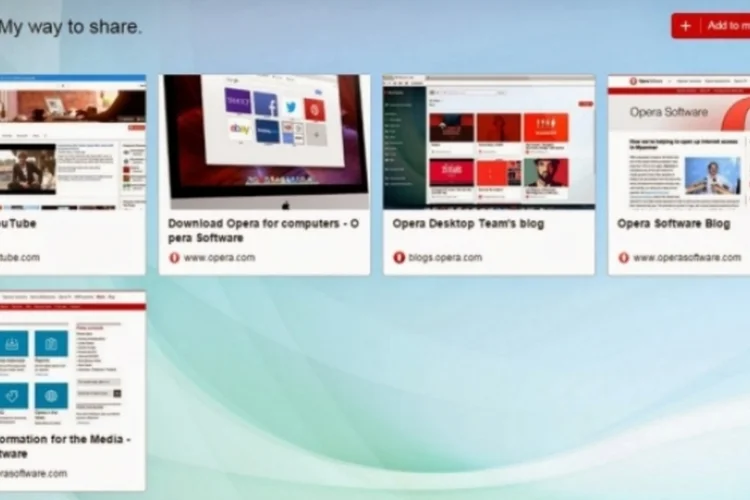Click the YouTube card title text
This screenshot has width=750, height=500.
18,223
